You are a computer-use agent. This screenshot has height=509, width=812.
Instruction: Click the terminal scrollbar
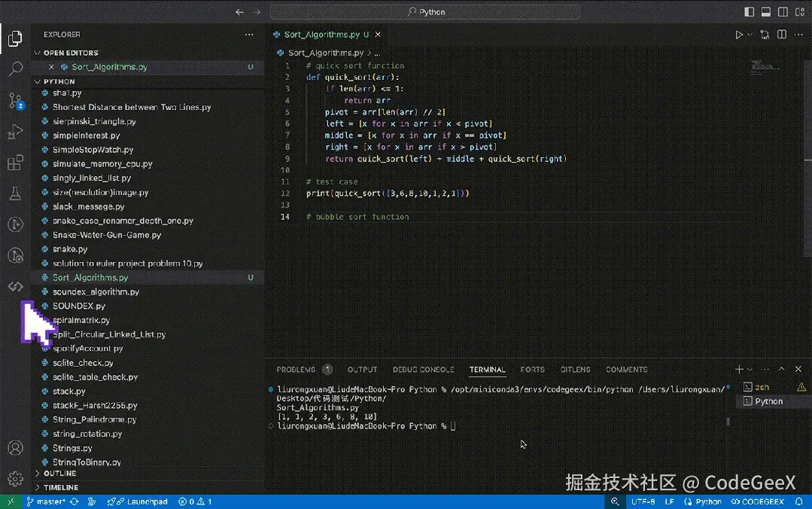coord(728,422)
